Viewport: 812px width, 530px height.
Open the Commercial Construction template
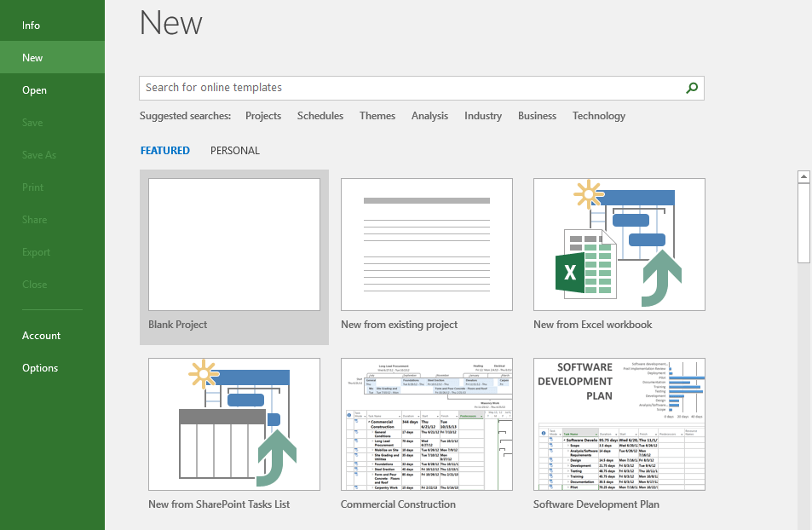[x=427, y=424]
